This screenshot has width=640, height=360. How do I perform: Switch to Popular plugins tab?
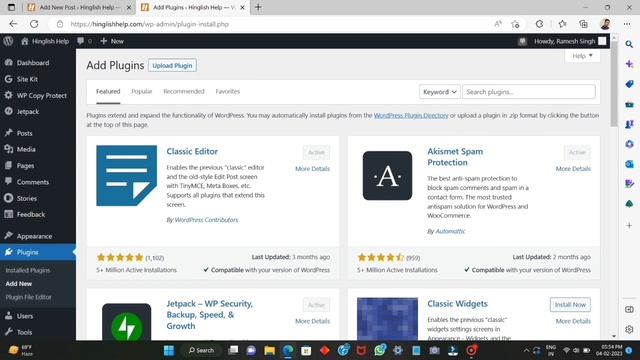point(142,91)
